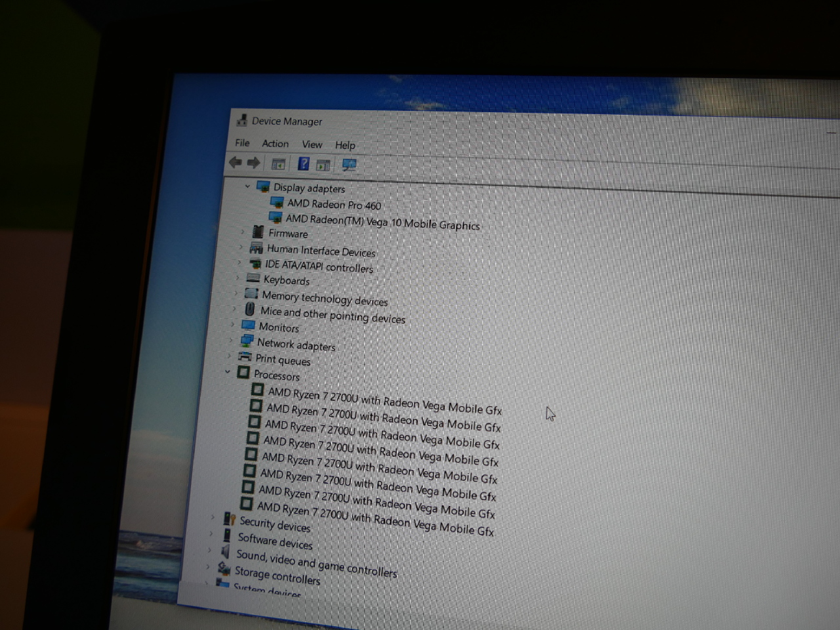840x630 pixels.
Task: Select the 'Storage controllers' label
Action: (278, 576)
